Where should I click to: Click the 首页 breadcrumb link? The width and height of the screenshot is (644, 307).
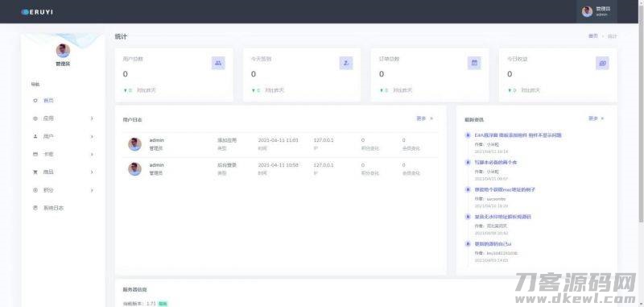click(x=593, y=36)
